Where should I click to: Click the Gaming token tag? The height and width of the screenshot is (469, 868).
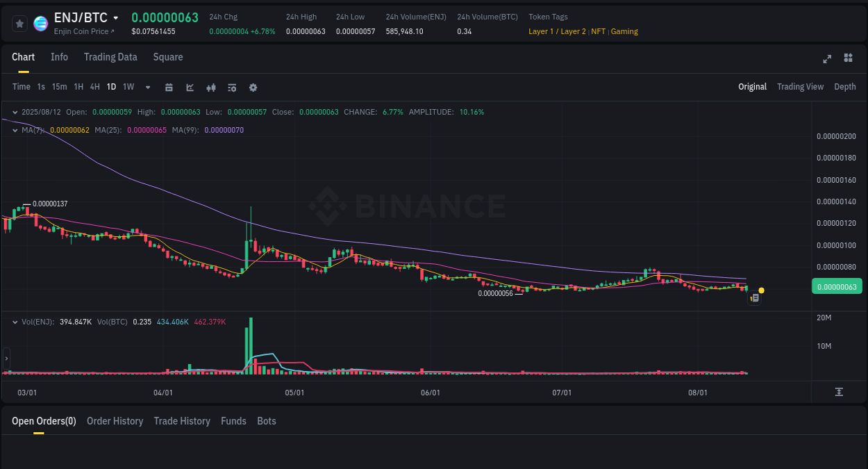point(624,31)
